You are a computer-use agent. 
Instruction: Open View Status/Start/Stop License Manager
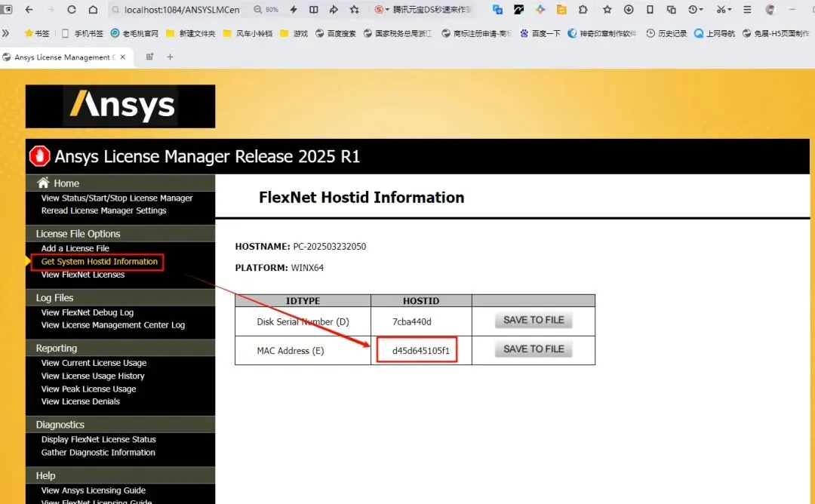[117, 198]
